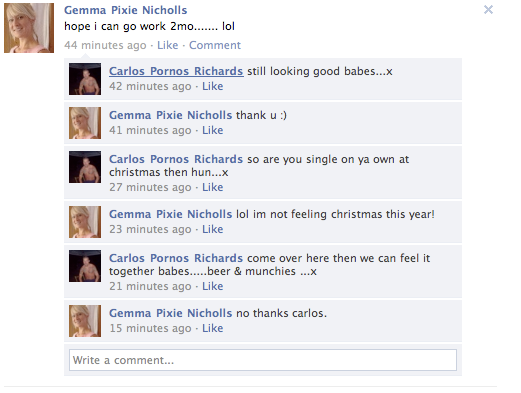Click the "44 minutes ago" post timestamp
521x393 pixels.
tap(105, 45)
